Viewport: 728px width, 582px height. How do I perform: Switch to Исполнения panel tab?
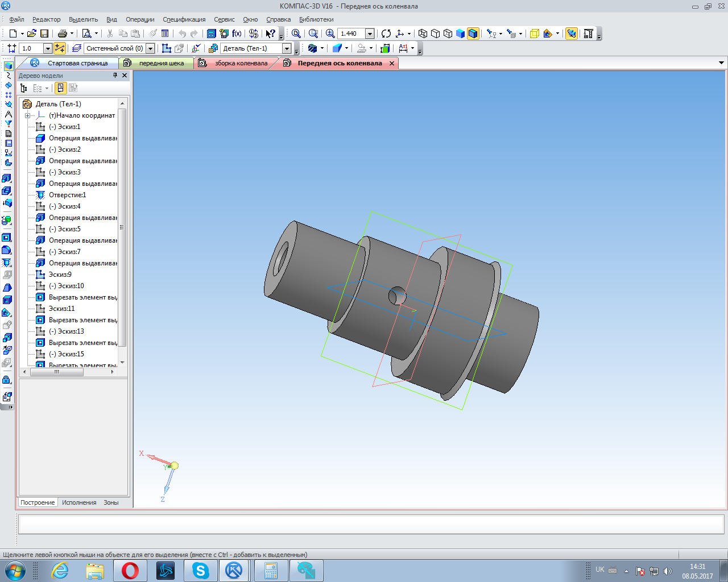(x=79, y=502)
